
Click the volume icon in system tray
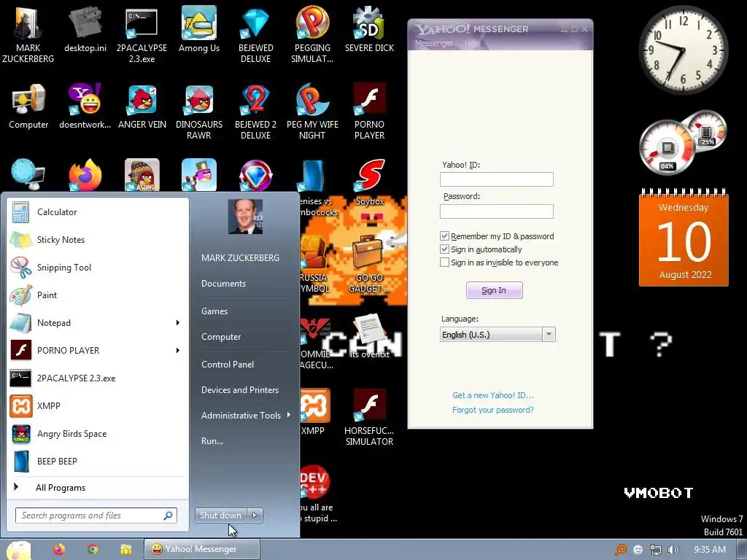673,550
